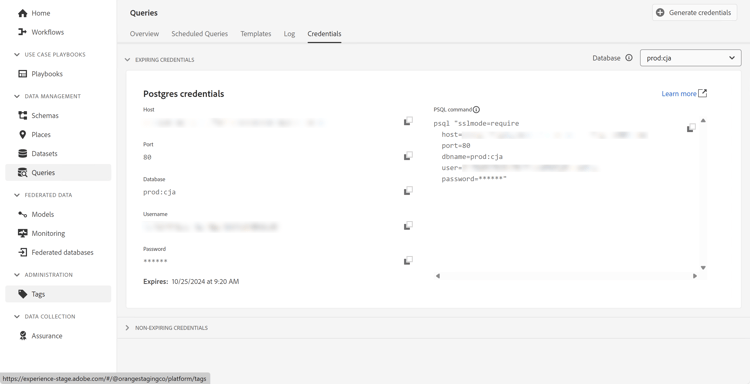Click the Models icon
The height and width of the screenshot is (384, 750).
[22, 214]
